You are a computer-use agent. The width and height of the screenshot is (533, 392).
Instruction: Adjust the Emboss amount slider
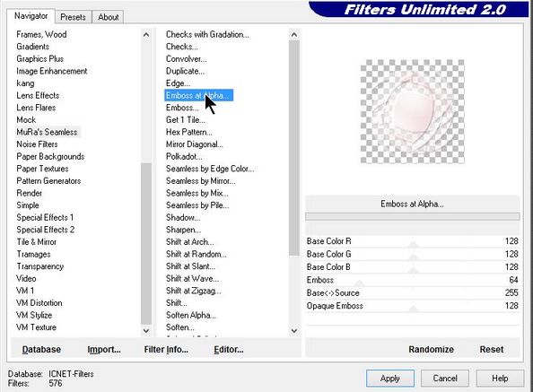413,280
